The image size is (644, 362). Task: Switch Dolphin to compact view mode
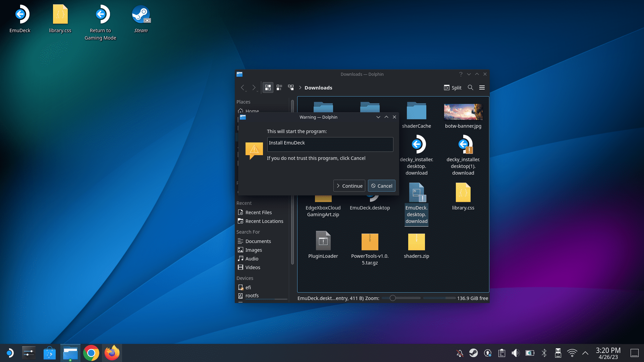tap(279, 87)
